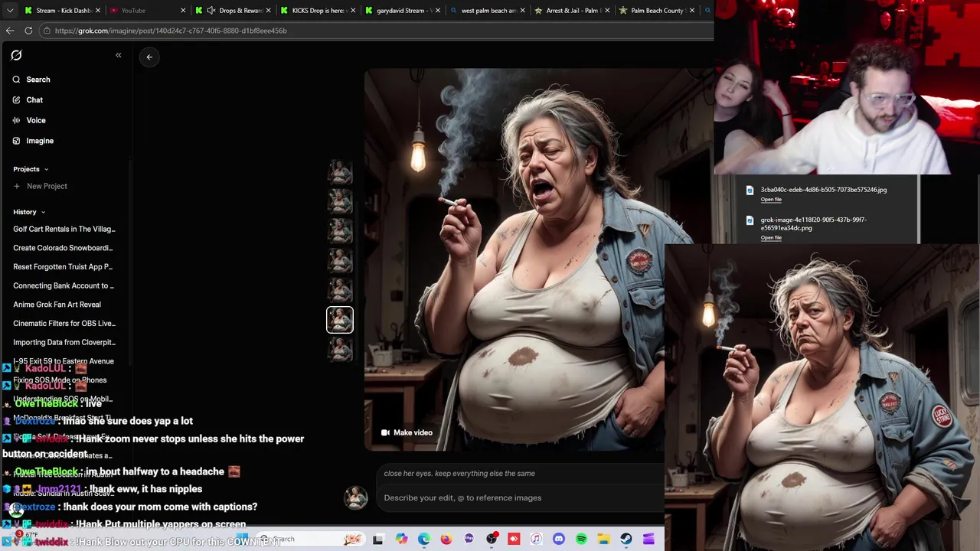This screenshot has width=980, height=551.
Task: Open Copilot from the taskbar
Action: (x=401, y=540)
